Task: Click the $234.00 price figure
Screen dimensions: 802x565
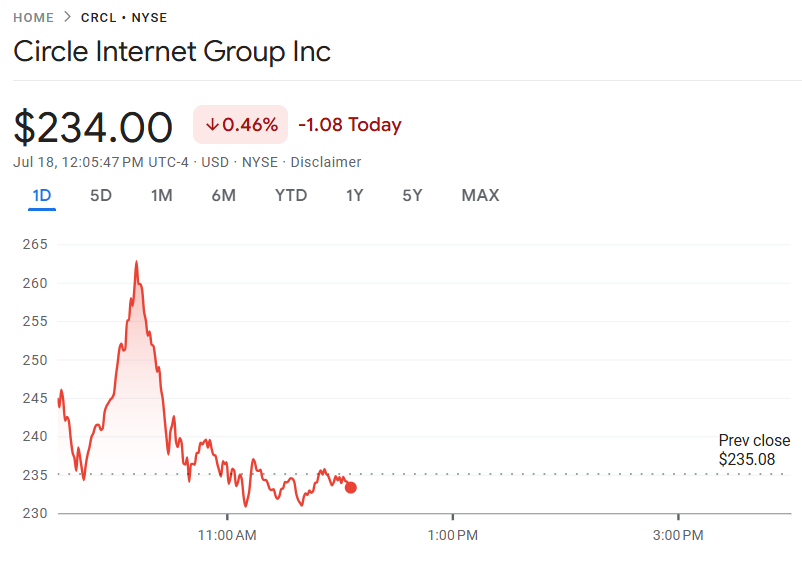Action: pos(94,128)
